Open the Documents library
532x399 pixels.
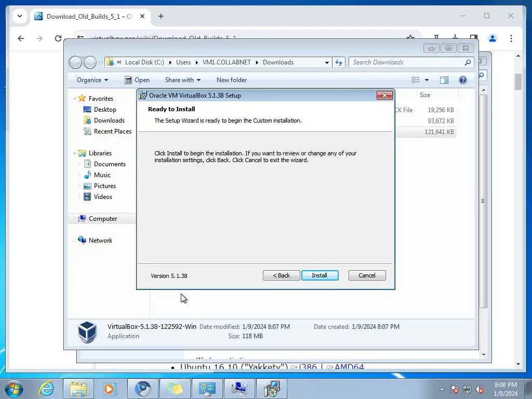[x=110, y=164]
